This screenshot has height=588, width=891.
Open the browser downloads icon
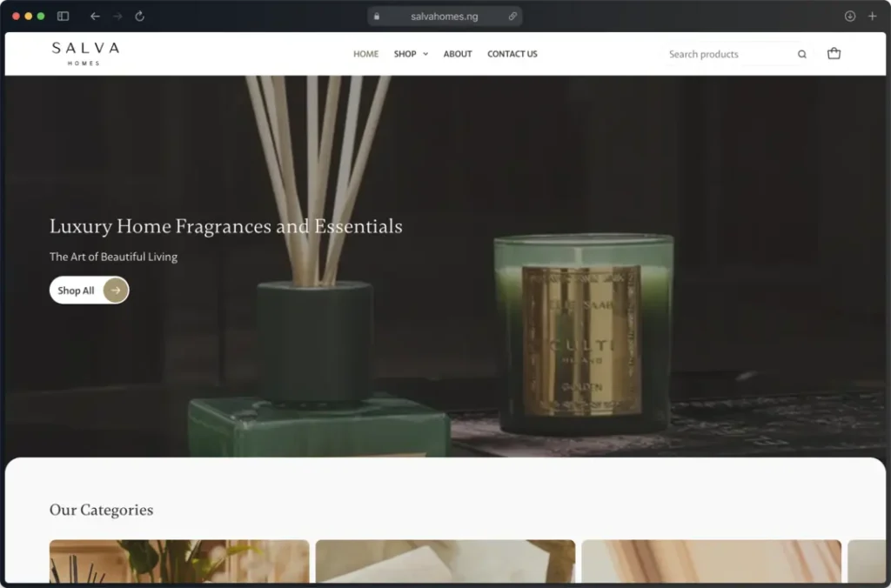[x=849, y=16]
